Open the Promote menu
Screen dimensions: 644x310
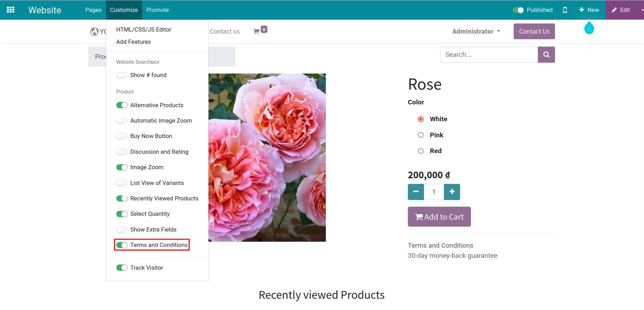[157, 10]
